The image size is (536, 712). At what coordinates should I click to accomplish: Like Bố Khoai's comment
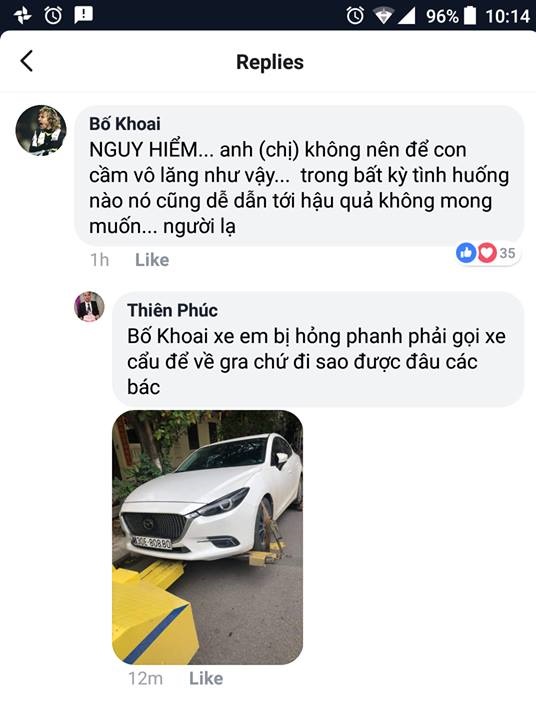point(152,260)
